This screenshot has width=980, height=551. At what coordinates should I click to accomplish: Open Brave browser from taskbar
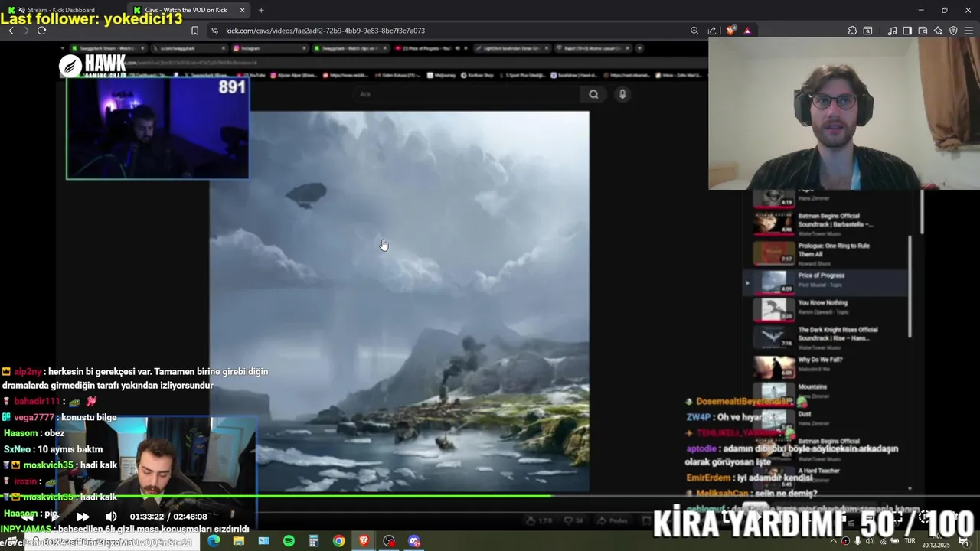(364, 541)
